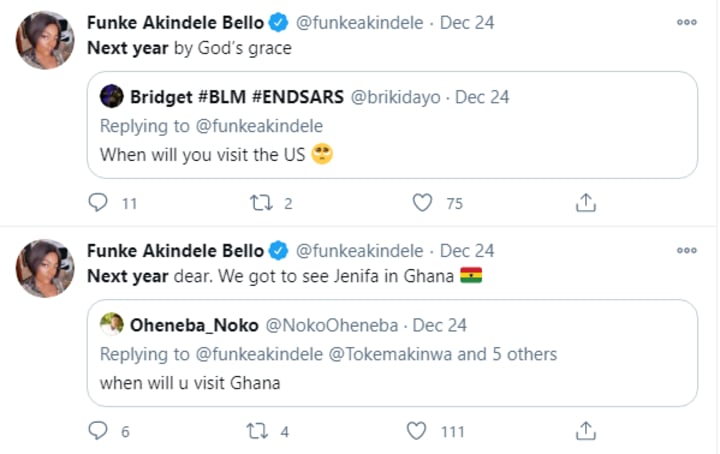Retweet the "Next year by God's grace" tweet
720x454 pixels.
(x=260, y=203)
